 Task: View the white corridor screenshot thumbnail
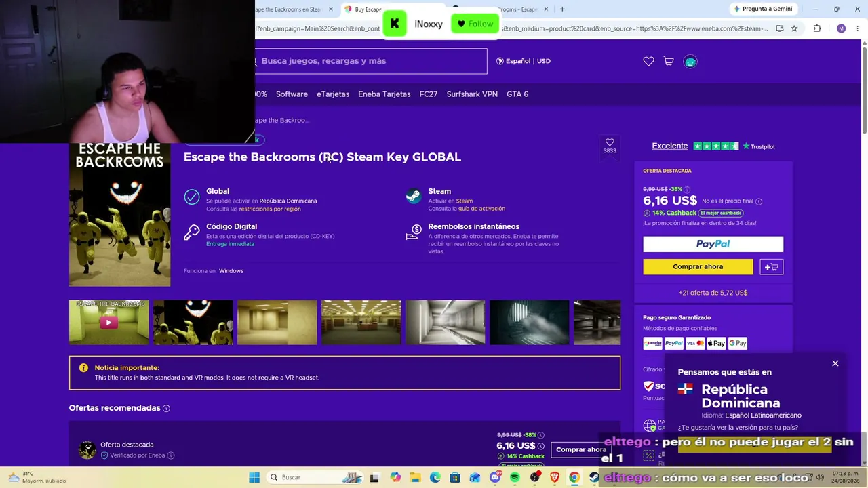(445, 323)
